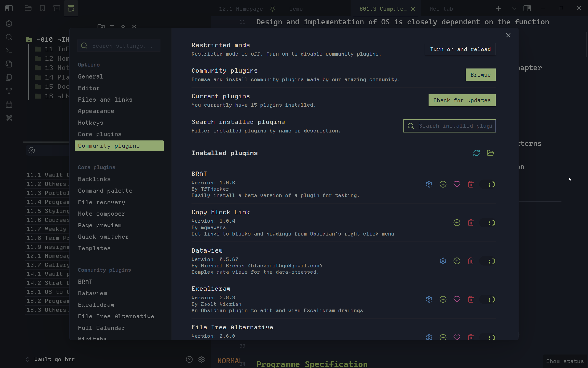The height and width of the screenshot is (368, 588).
Task: Click Turn on and reload button
Action: [x=460, y=49]
